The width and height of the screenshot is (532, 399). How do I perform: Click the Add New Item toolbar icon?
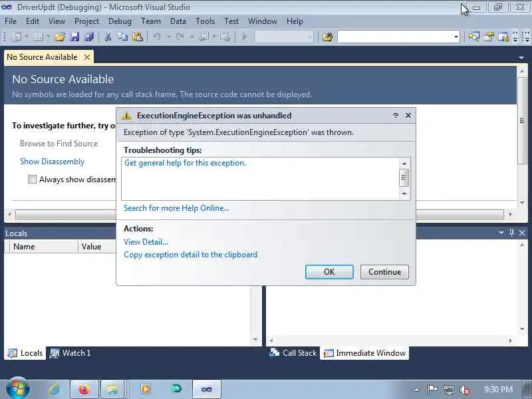point(38,37)
